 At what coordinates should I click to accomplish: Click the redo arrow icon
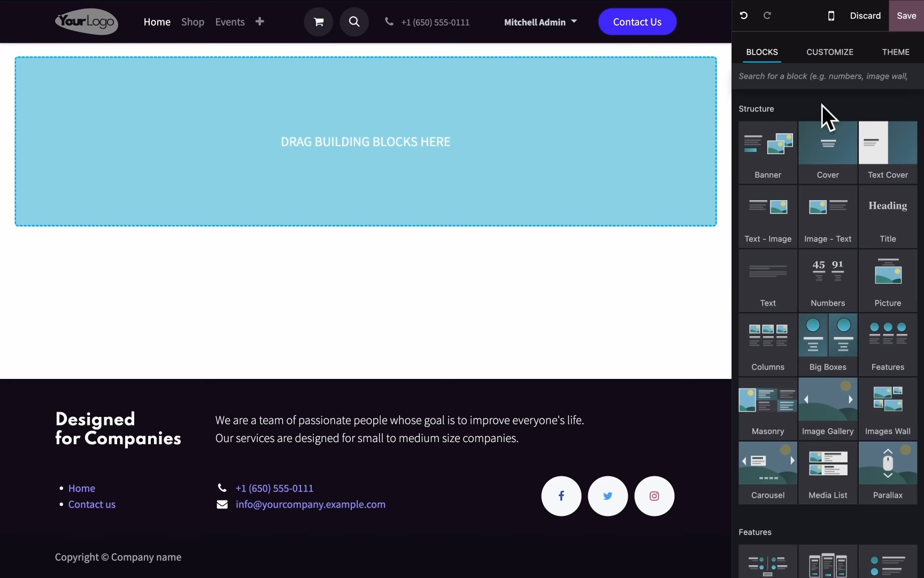point(767,16)
